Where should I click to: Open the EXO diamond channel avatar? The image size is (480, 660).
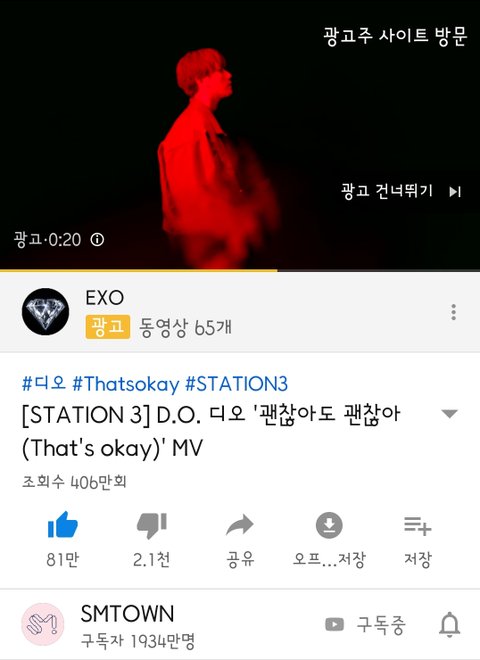pyautogui.click(x=45, y=311)
